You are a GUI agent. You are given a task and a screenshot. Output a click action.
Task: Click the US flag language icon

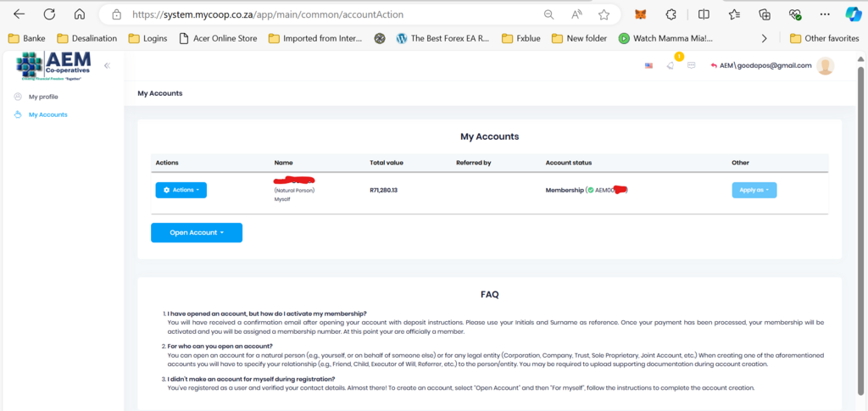649,65
